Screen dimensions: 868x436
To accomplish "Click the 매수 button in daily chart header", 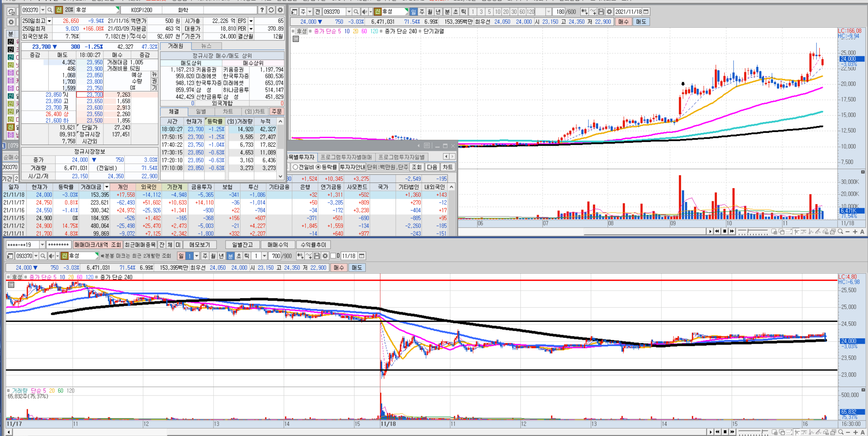I will pos(623,22).
